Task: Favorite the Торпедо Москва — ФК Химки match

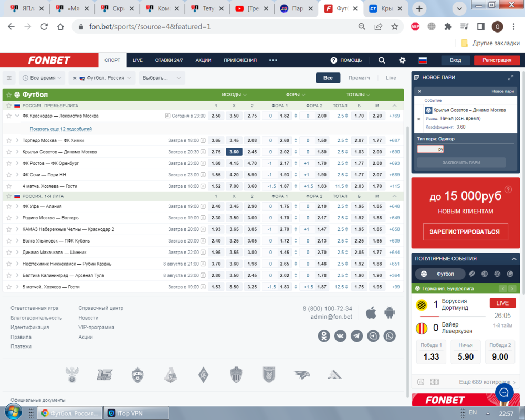Action: point(9,140)
